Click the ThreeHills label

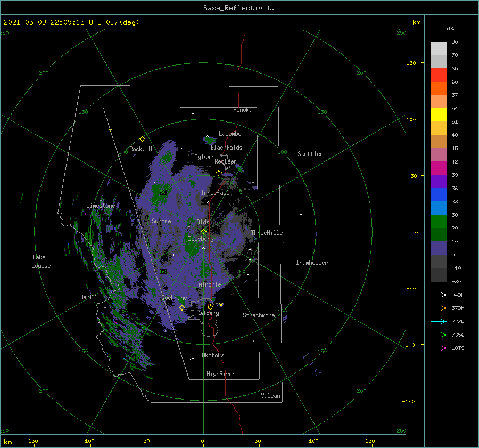point(267,233)
